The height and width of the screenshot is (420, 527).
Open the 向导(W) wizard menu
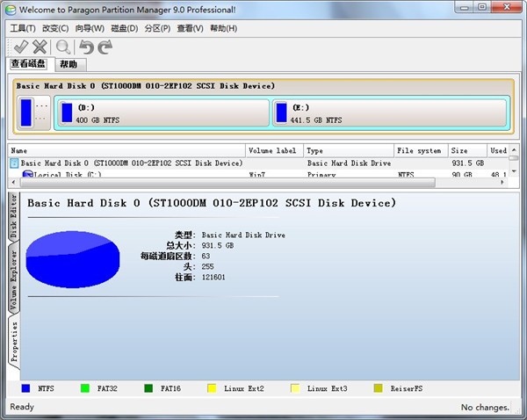tap(90, 28)
